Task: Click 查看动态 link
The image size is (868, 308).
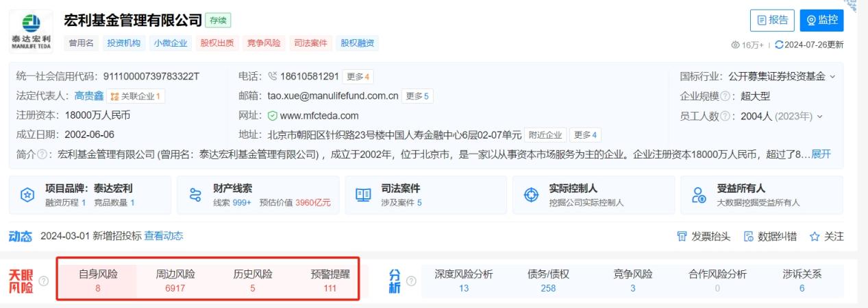Action: click(x=164, y=235)
